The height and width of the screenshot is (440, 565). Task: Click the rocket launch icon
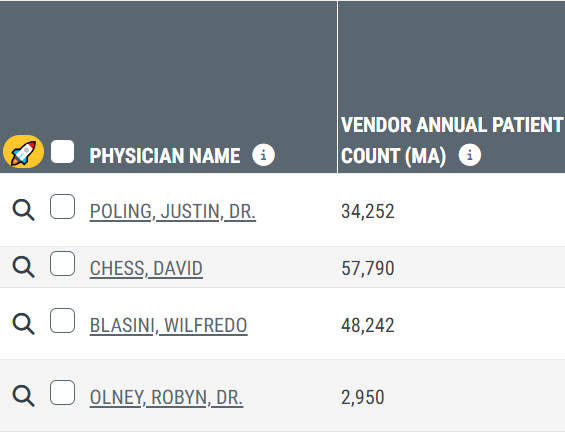click(x=23, y=152)
